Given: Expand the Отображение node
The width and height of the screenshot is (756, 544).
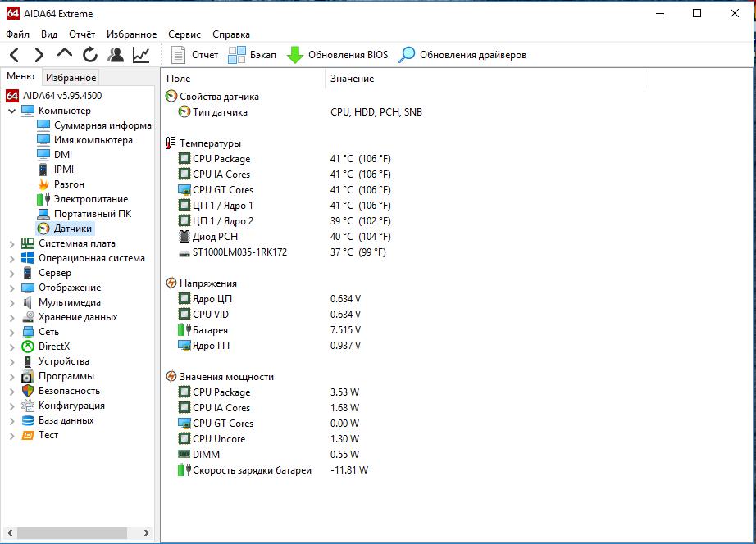Looking at the screenshot, I should pyautogui.click(x=12, y=288).
